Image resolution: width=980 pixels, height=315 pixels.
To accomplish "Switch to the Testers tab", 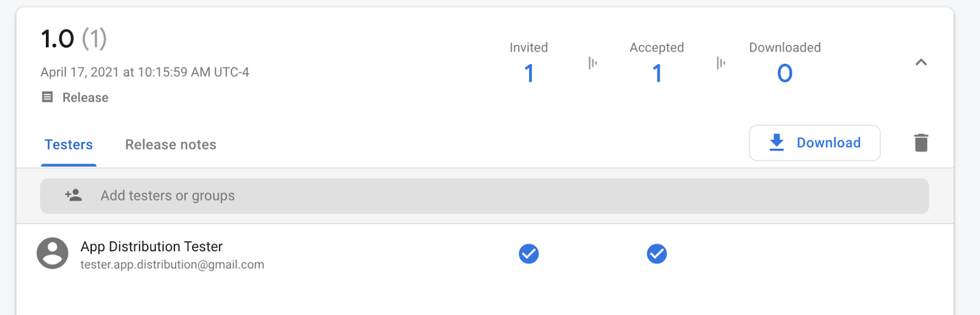I will [69, 145].
